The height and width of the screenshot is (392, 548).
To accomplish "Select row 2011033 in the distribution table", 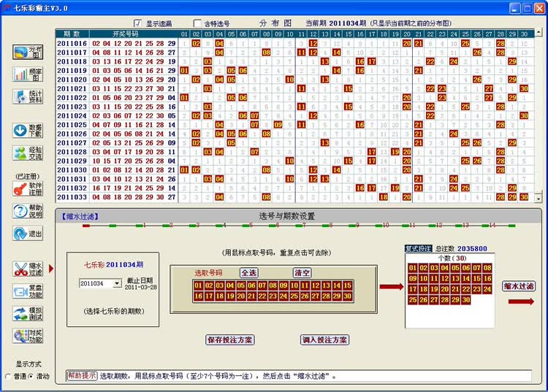I will [x=294, y=197].
